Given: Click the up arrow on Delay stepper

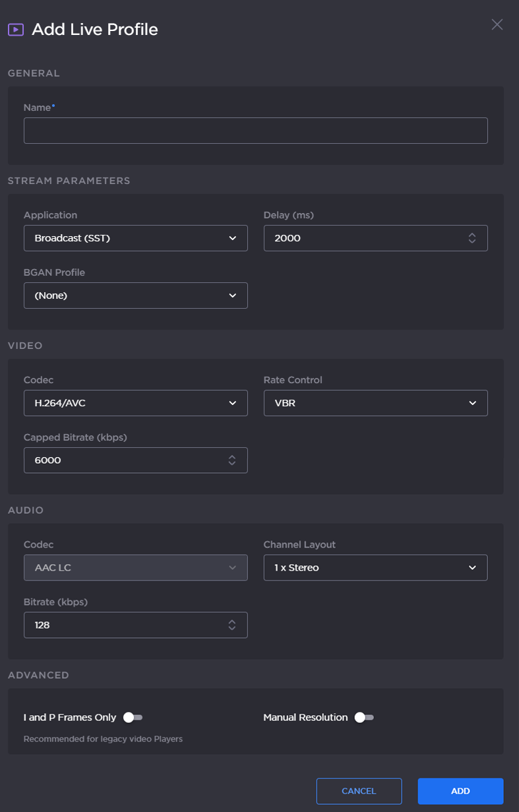Looking at the screenshot, I should (x=472, y=234).
